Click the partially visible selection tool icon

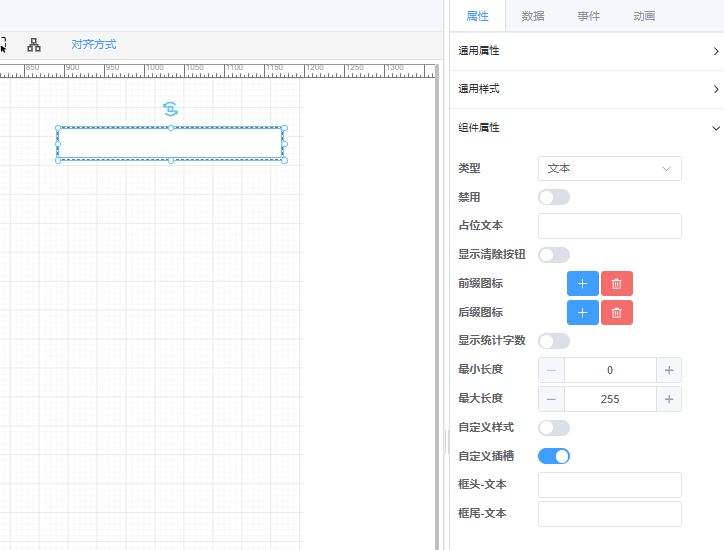3,45
